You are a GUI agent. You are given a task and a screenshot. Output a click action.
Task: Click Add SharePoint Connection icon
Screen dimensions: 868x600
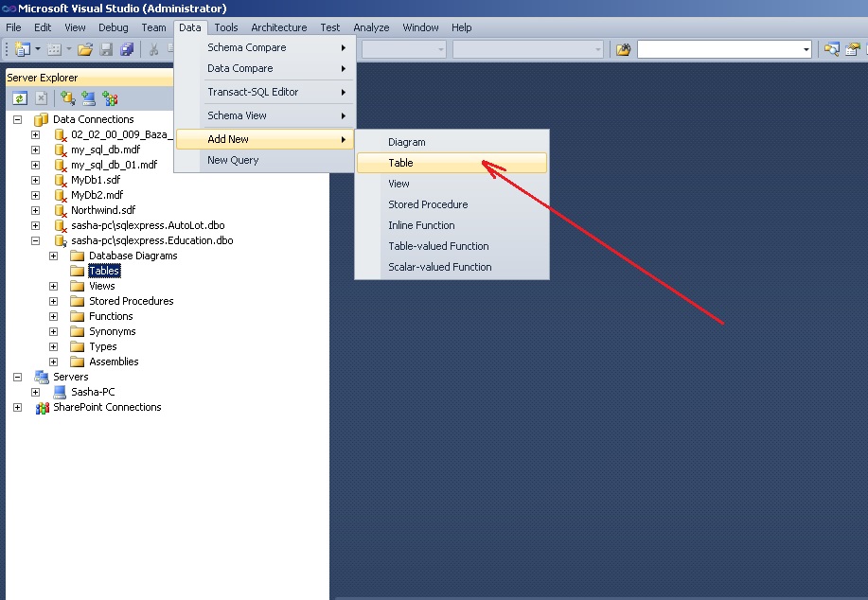110,98
